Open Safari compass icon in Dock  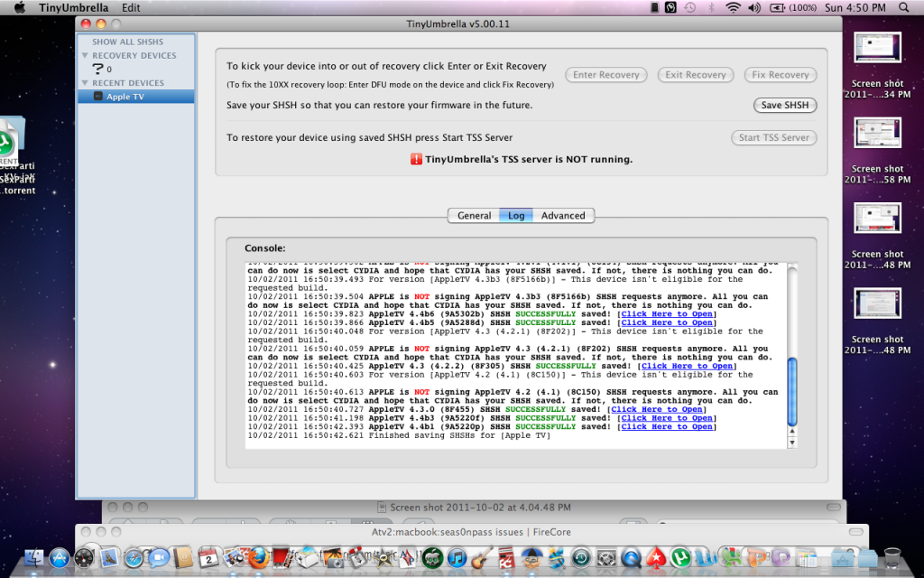click(134, 558)
